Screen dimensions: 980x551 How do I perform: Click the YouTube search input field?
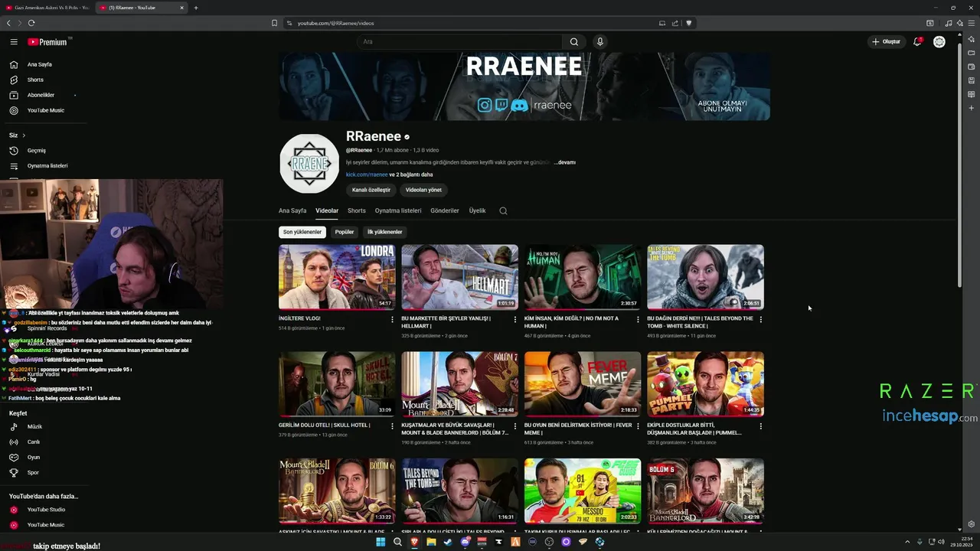459,42
